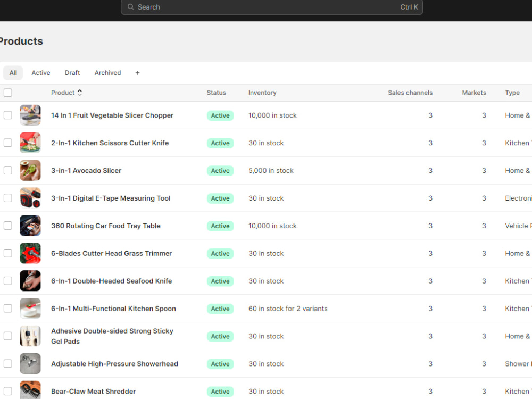Screen dimensions: 532x399
Task: Open Adhesive Double-sided Strong Sticky Gel Pads
Action: 112,336
